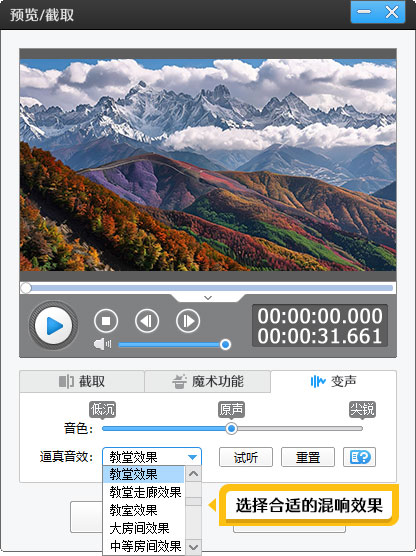Stop playback using the stop icon

106,321
